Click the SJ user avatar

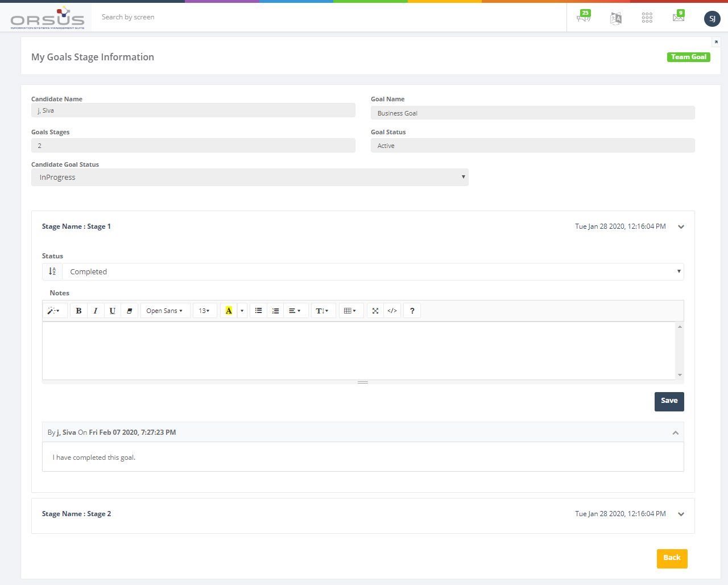point(712,19)
